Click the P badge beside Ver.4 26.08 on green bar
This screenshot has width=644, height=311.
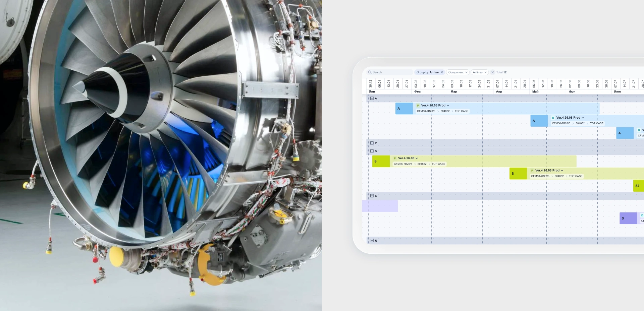(x=395, y=159)
